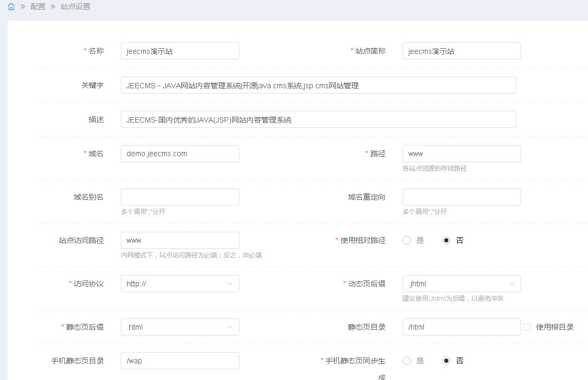The height and width of the screenshot is (380, 588).
Task: Edit the 路径 field containing www
Action: point(462,154)
